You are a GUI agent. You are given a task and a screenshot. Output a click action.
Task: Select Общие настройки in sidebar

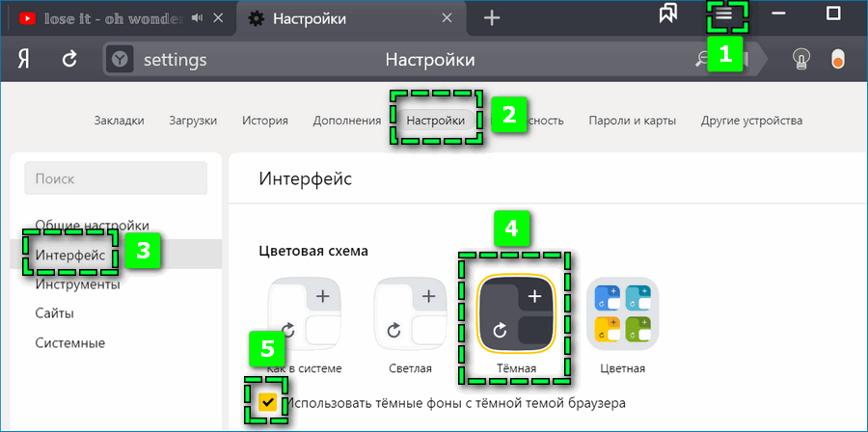(x=92, y=225)
